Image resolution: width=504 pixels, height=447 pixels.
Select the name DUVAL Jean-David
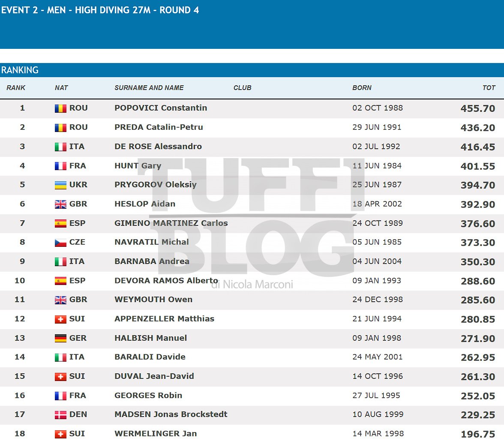pyautogui.click(x=154, y=376)
